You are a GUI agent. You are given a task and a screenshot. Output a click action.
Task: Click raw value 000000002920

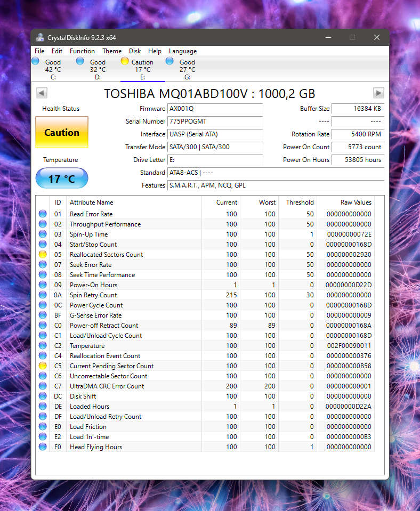coord(349,255)
